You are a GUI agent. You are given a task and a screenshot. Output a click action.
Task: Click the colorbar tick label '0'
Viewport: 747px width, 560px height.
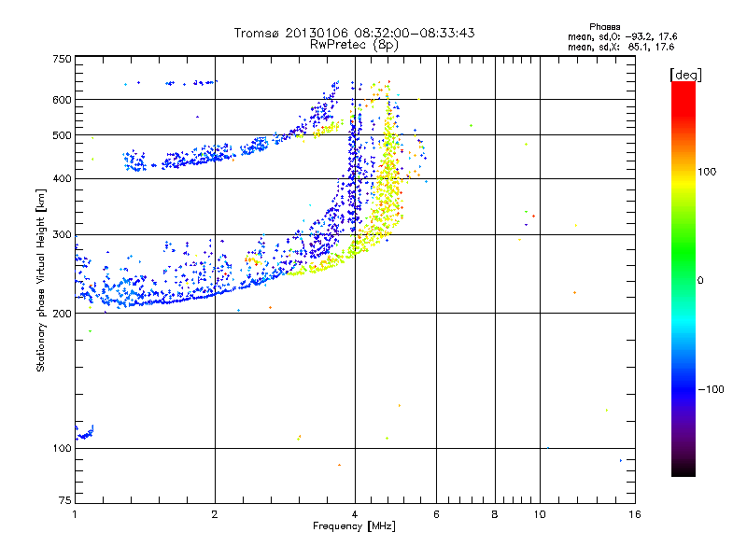[700, 281]
